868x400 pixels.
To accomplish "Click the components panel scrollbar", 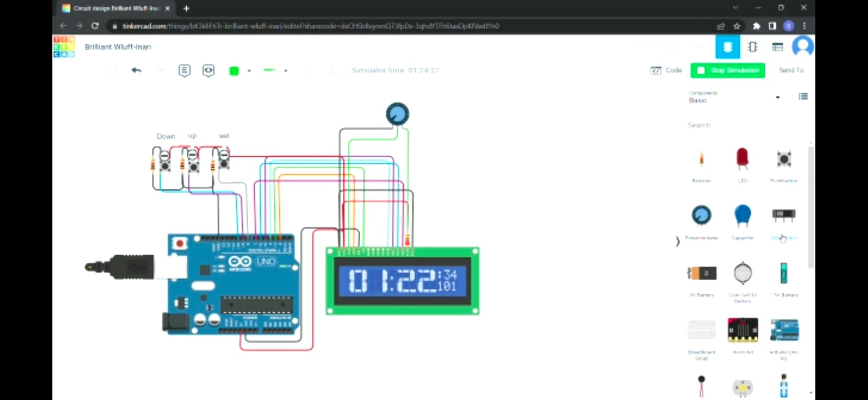I will pos(810,207).
